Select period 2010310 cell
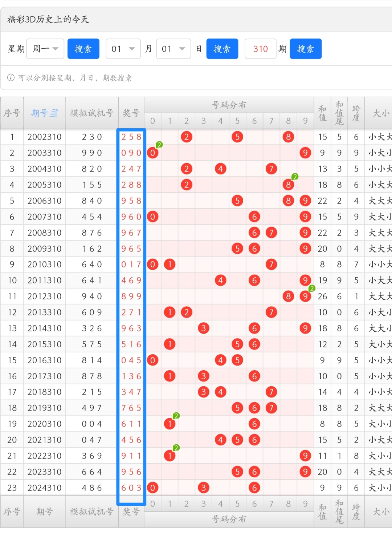Image resolution: width=392 pixels, height=533 pixels. point(45,265)
